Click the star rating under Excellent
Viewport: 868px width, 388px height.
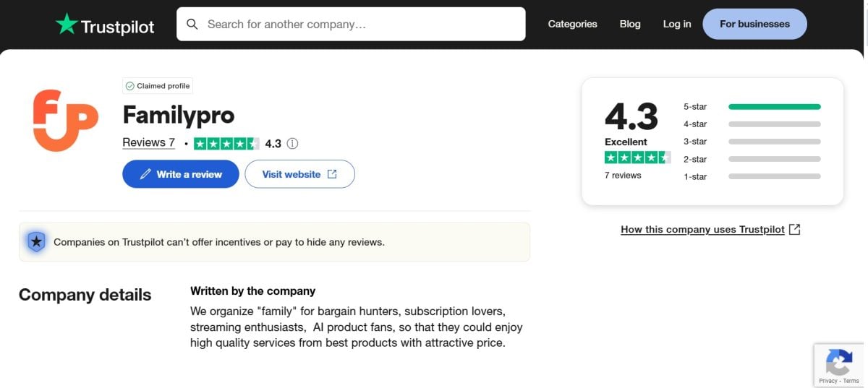click(x=637, y=158)
